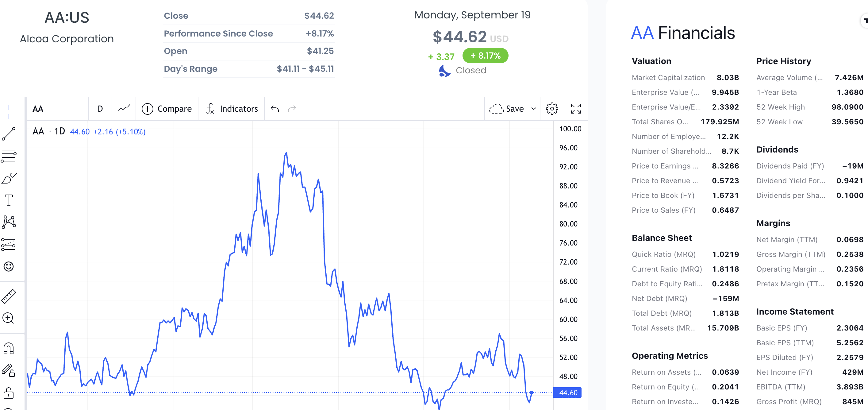Image resolution: width=868 pixels, height=410 pixels.
Task: Open the emoji icons tool
Action: (9, 266)
